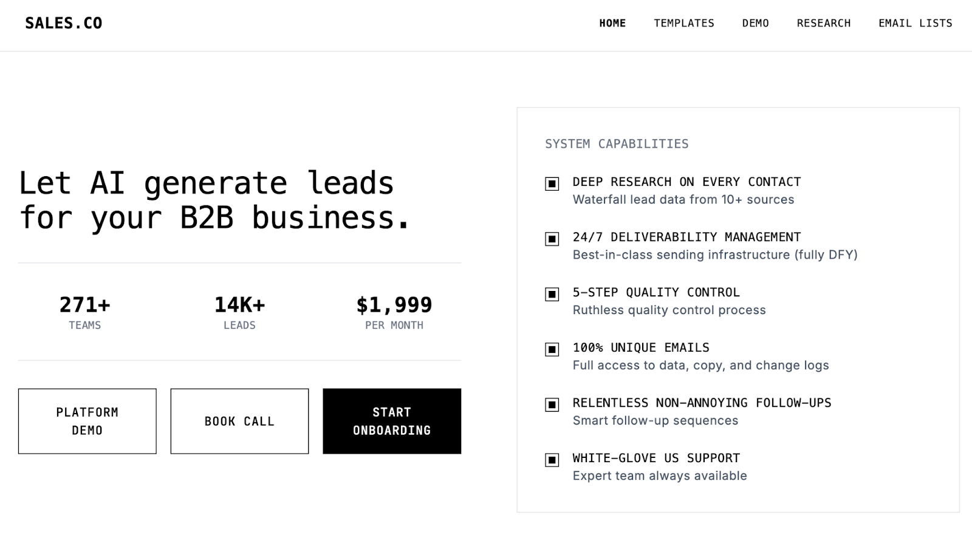Click the Relentless Follow-ups bullet icon

[x=552, y=405]
